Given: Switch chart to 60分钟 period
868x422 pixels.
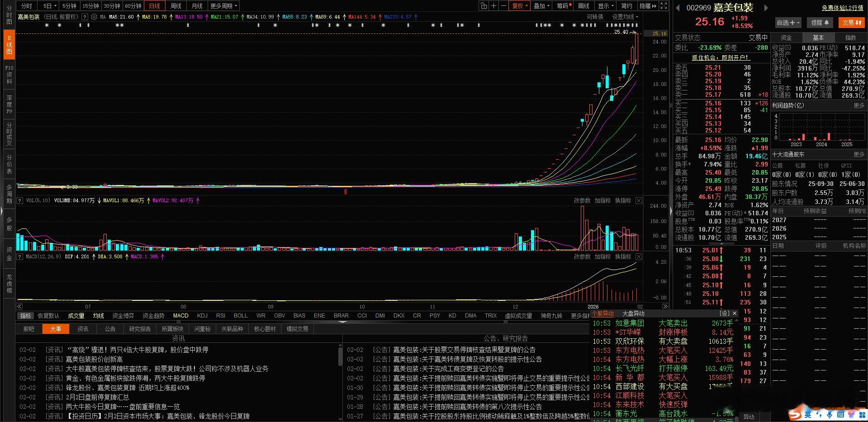Looking at the screenshot, I should click(x=133, y=6).
